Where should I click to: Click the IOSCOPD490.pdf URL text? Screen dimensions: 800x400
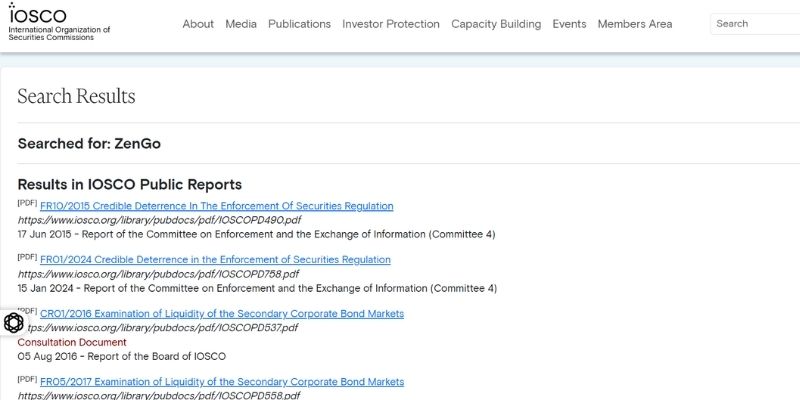[159, 220]
